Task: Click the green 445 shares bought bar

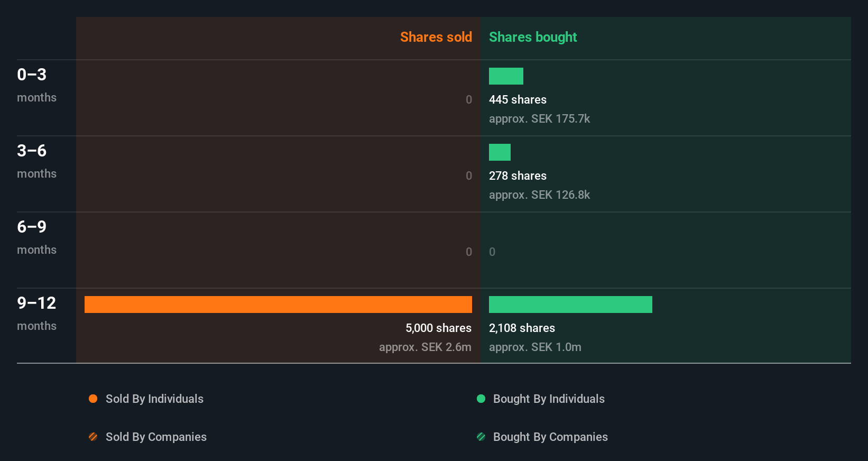Action: 506,76
